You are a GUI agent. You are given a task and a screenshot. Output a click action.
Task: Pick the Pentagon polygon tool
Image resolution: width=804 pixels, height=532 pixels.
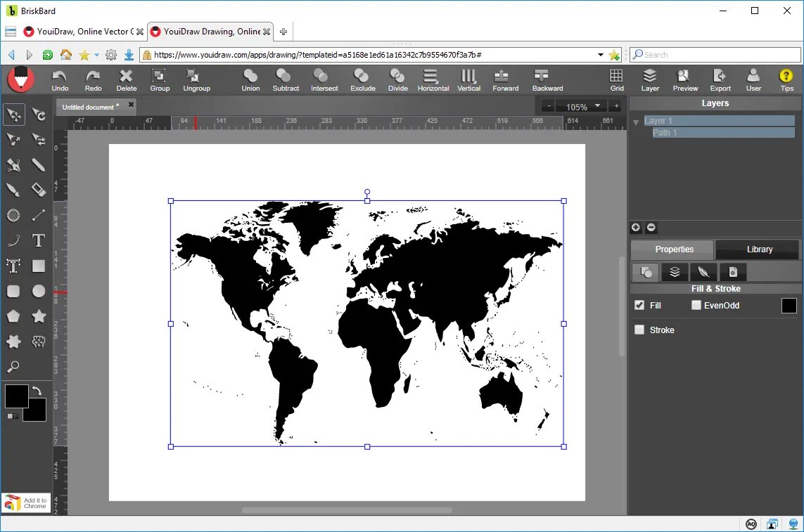13,316
